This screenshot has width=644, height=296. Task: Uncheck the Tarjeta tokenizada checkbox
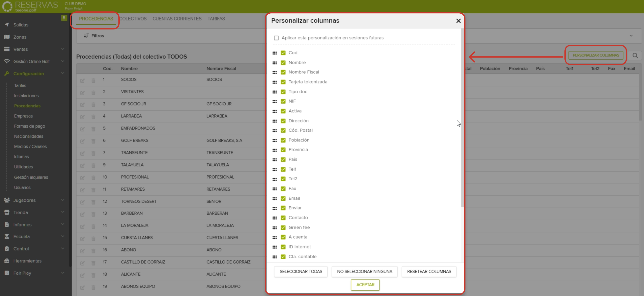[283, 82]
